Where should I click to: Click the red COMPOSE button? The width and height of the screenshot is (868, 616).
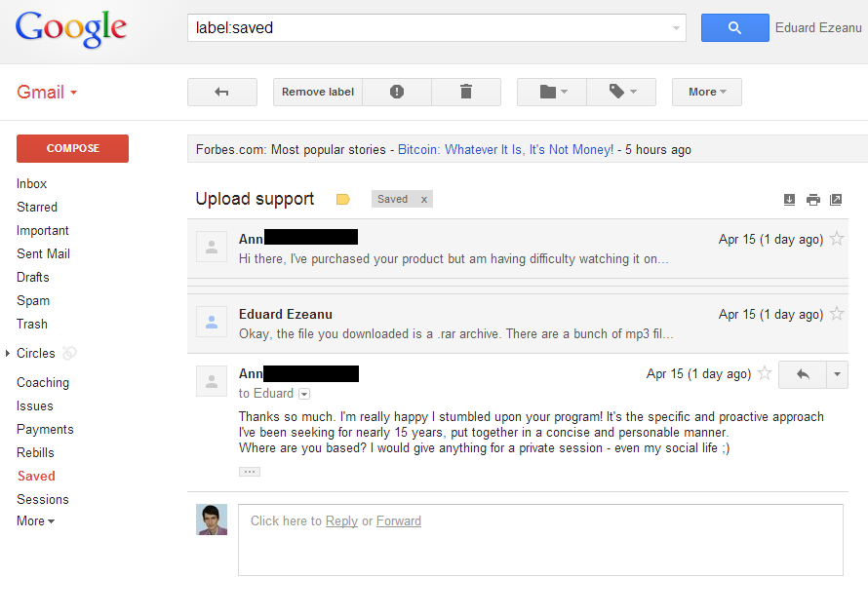point(72,148)
